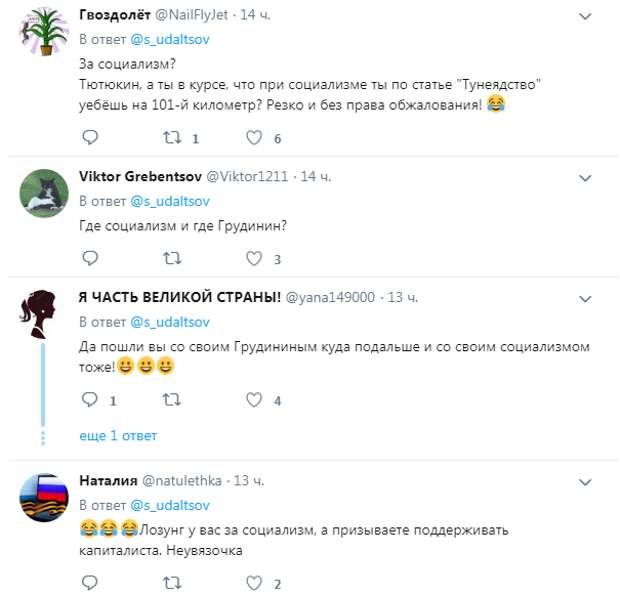Open Гвоздолёт's plant avatar
Image resolution: width=620 pixels, height=595 pixels.
point(44,33)
